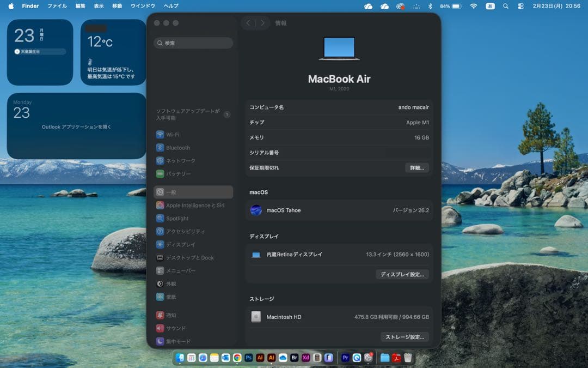This screenshot has height=368, width=588.
Task: Click the コンピュータ名 value ando macair
Action: (413, 107)
